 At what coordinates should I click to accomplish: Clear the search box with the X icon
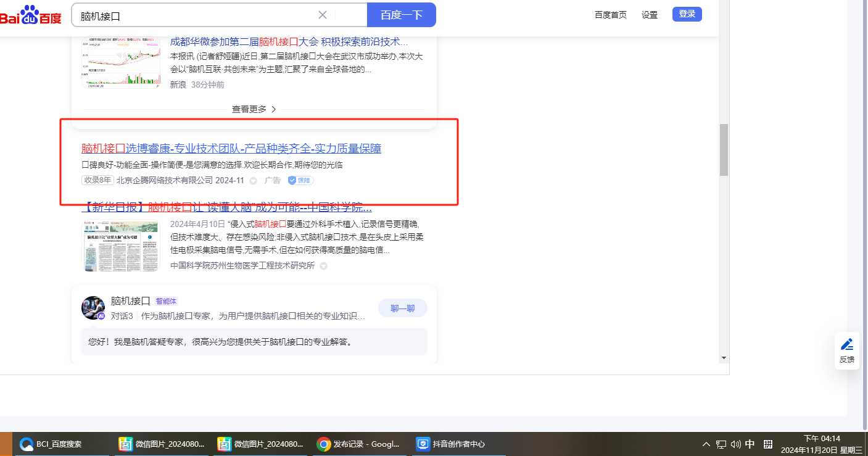[x=322, y=15]
